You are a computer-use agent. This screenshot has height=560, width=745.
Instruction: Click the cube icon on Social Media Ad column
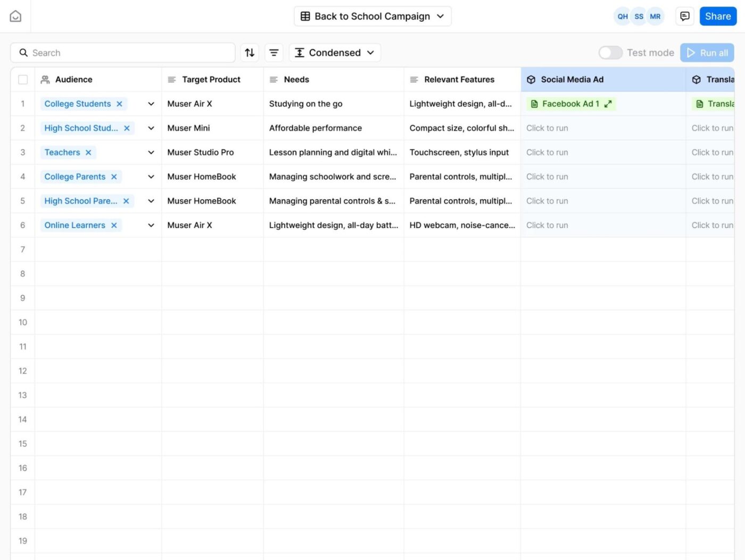[531, 79]
